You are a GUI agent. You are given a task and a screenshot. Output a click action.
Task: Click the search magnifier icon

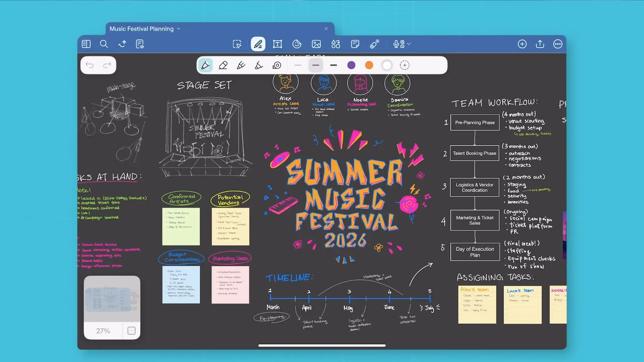click(x=104, y=44)
